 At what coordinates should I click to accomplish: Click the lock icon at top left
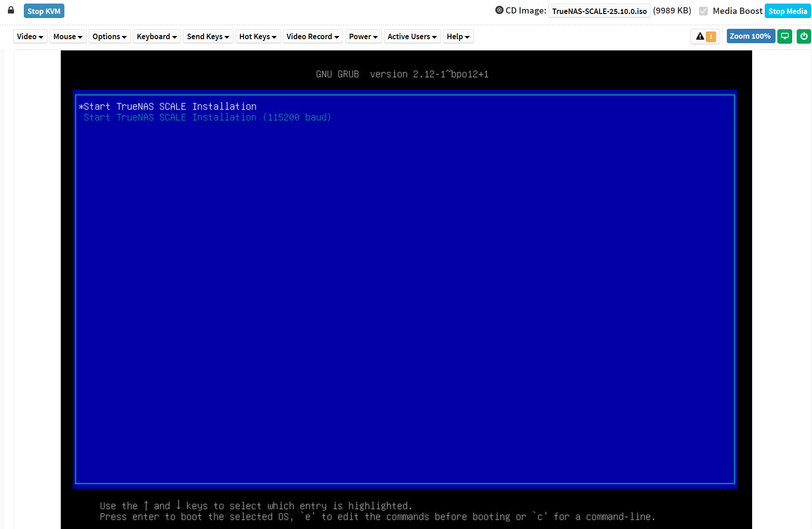(11, 10)
